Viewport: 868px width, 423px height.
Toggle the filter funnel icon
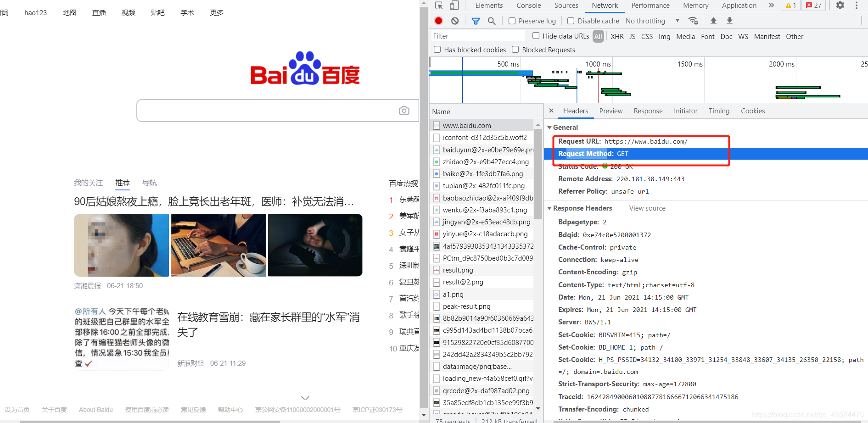coord(476,21)
